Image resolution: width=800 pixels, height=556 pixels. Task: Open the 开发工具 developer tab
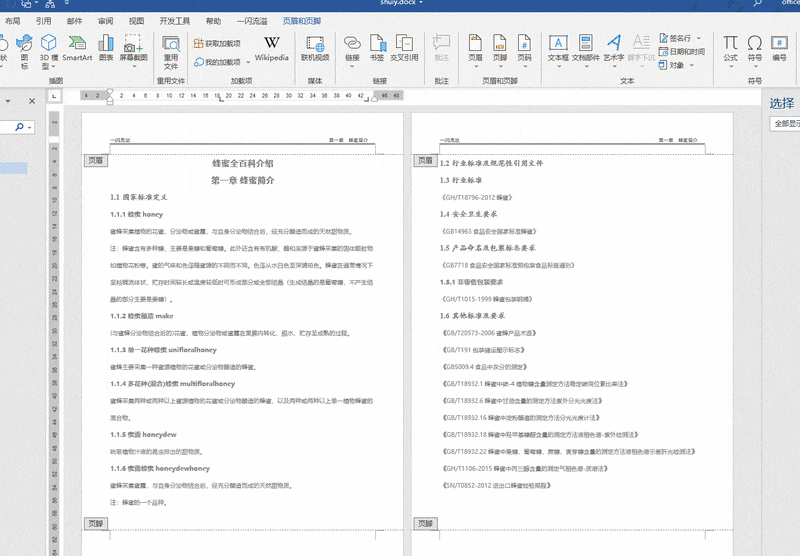click(174, 21)
